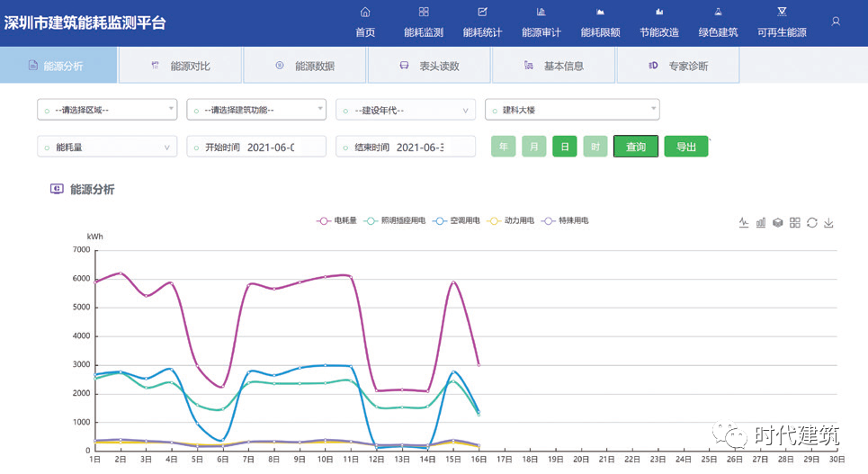Switch chart to line view icon
The width and height of the screenshot is (868, 474).
[744, 223]
